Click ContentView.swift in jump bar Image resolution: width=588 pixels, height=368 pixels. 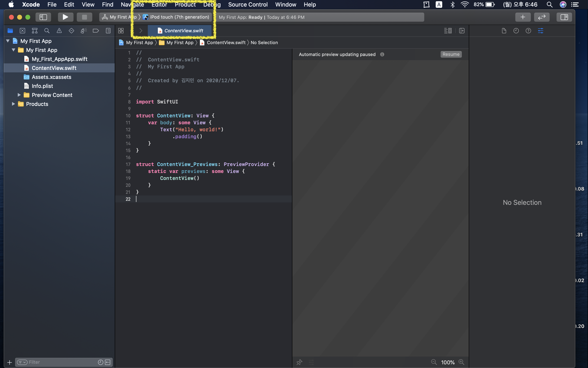[223, 43]
